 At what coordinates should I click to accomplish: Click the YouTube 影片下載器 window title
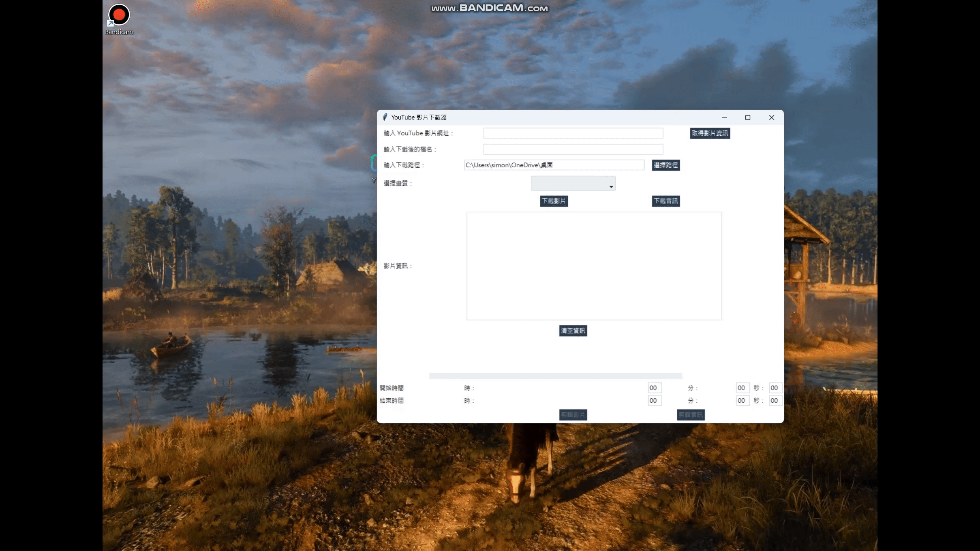[419, 117]
